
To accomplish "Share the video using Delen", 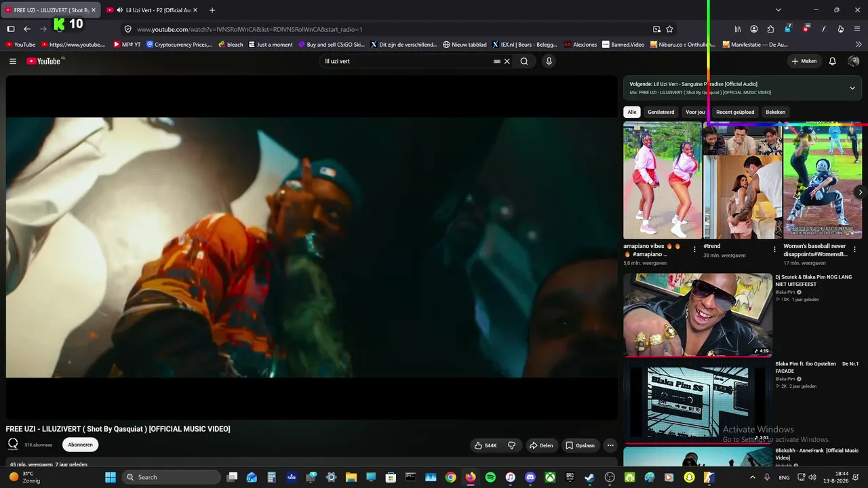I will point(541,445).
